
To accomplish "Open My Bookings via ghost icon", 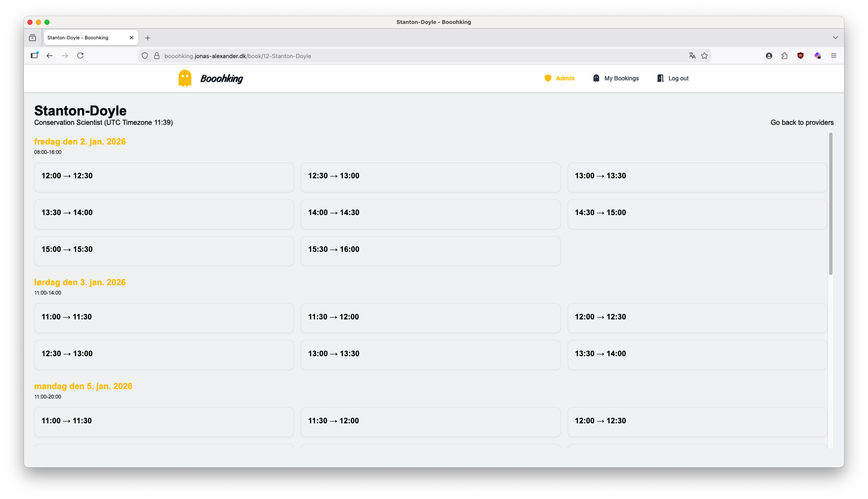I will 596,78.
